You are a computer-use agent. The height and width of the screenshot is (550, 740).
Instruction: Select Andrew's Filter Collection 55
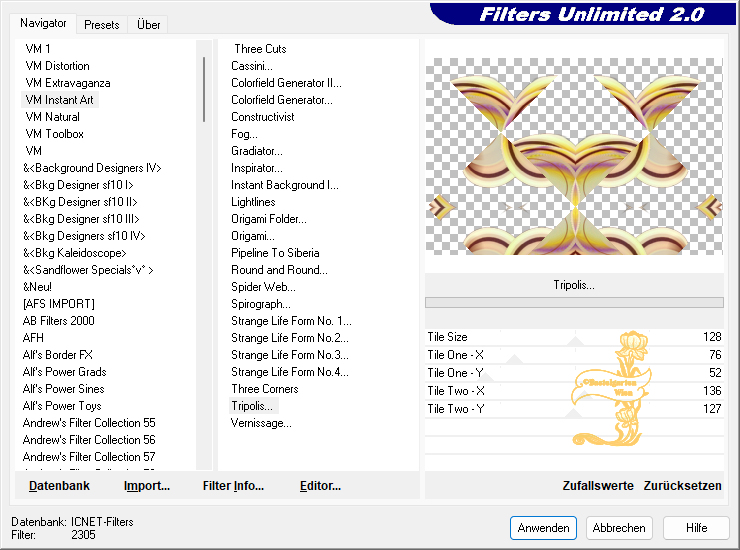coord(89,423)
